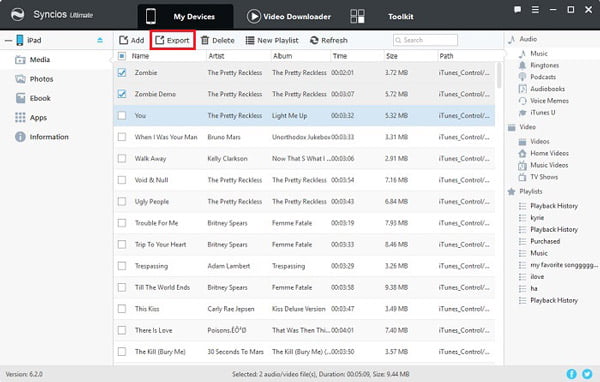
Task: Click the Export toolbar icon
Action: pyautogui.click(x=160, y=40)
